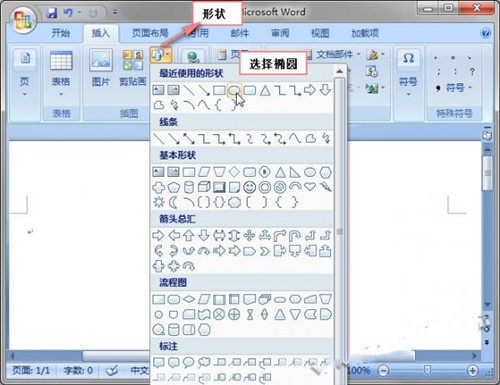This screenshot has width=500, height=385.
Task: Open the 加载项 tab
Action: click(x=365, y=33)
